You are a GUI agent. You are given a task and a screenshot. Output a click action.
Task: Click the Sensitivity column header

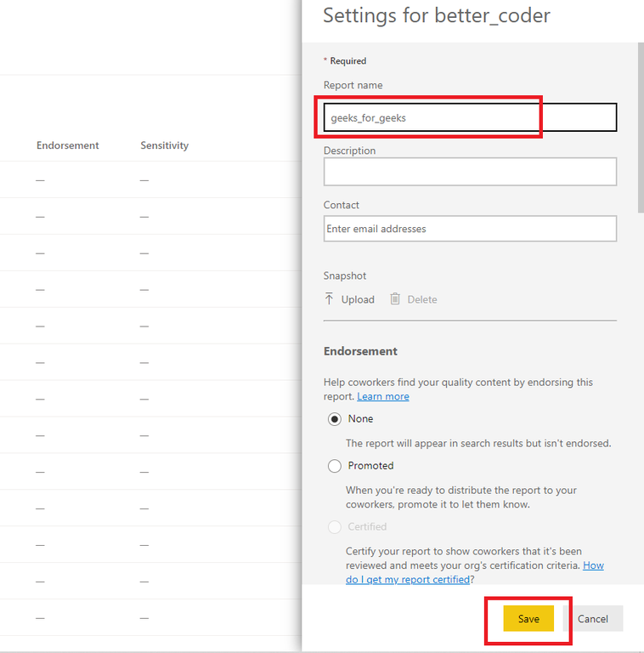165,145
